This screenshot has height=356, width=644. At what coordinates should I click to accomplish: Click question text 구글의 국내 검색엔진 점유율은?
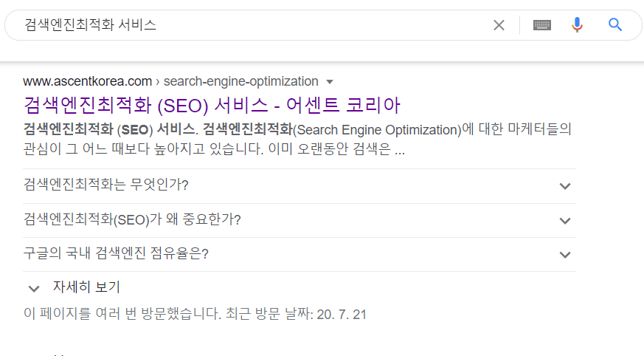(x=116, y=253)
